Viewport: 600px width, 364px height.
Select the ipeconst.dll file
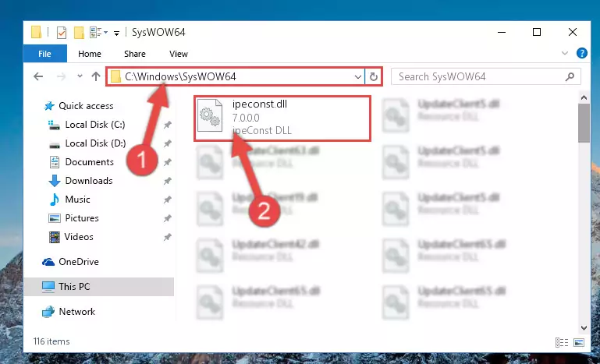coord(282,118)
